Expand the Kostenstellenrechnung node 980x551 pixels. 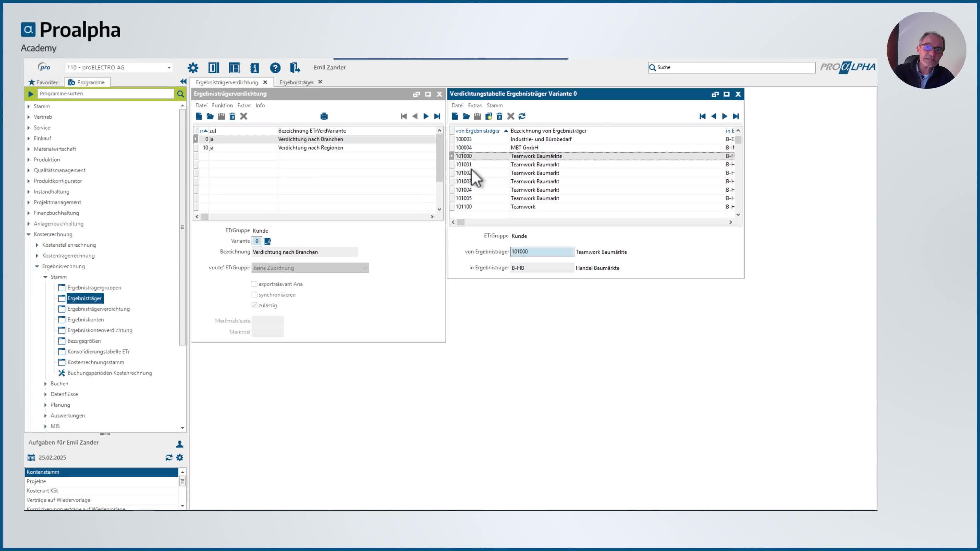37,245
